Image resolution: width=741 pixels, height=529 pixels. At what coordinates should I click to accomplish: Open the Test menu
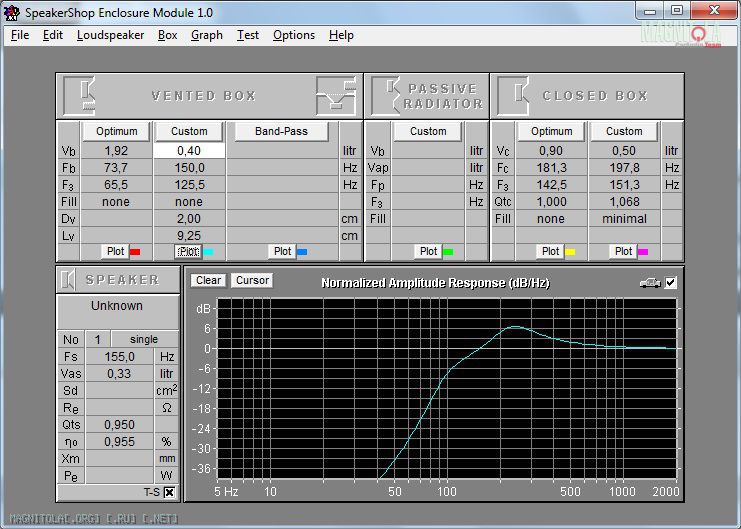click(248, 35)
